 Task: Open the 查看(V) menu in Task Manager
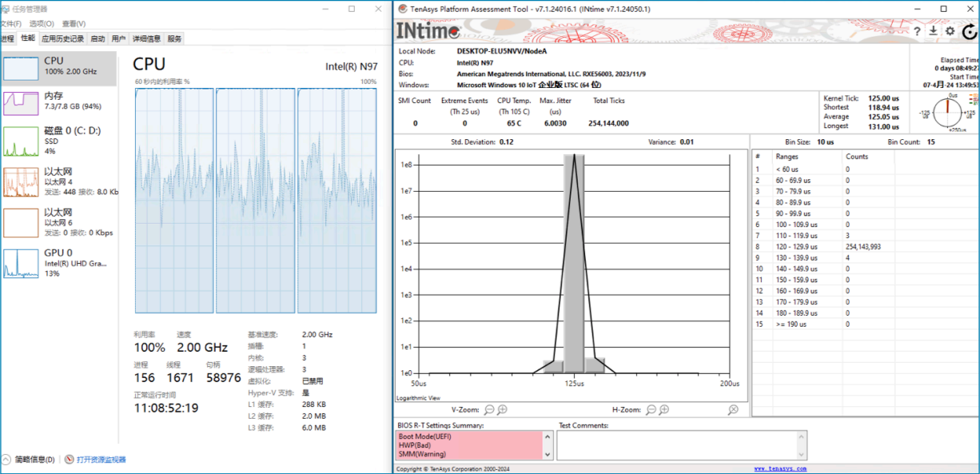click(74, 23)
